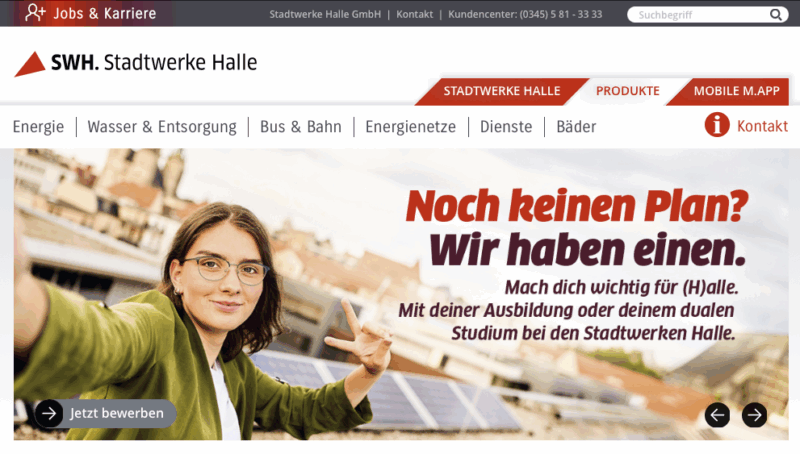
Task: Open the Stadtwerke Halle tab
Action: click(502, 91)
